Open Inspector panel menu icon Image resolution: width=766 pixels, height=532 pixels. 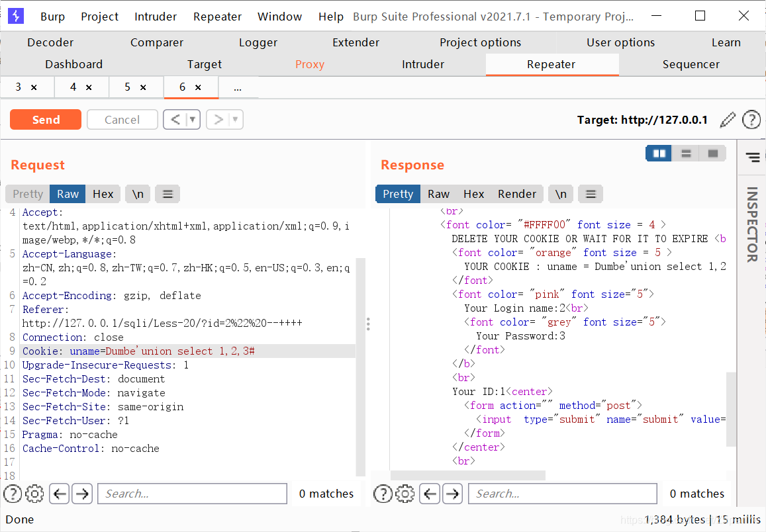pos(752,157)
